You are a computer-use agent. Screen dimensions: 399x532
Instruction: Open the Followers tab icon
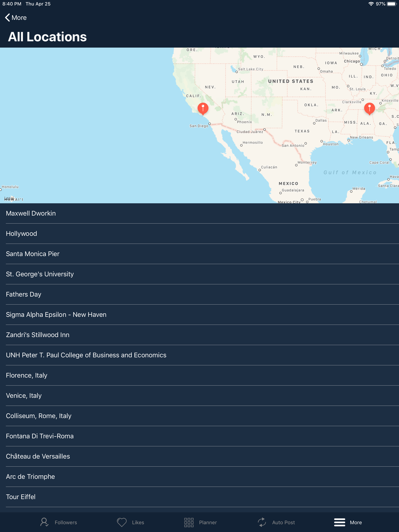tap(44, 522)
